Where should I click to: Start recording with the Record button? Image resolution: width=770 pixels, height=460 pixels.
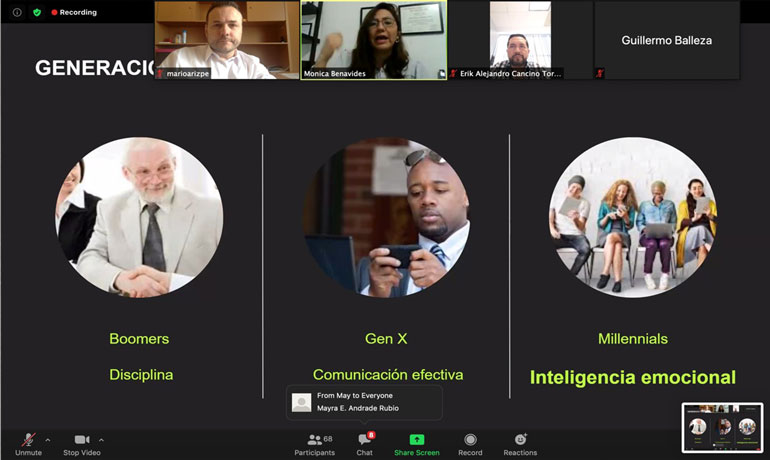(x=470, y=444)
